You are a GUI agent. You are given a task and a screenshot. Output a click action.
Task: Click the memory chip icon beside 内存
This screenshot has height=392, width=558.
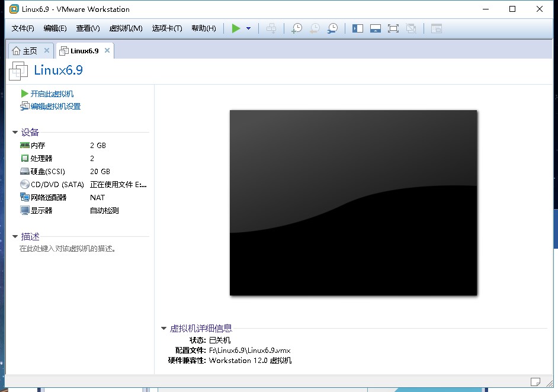tap(24, 145)
